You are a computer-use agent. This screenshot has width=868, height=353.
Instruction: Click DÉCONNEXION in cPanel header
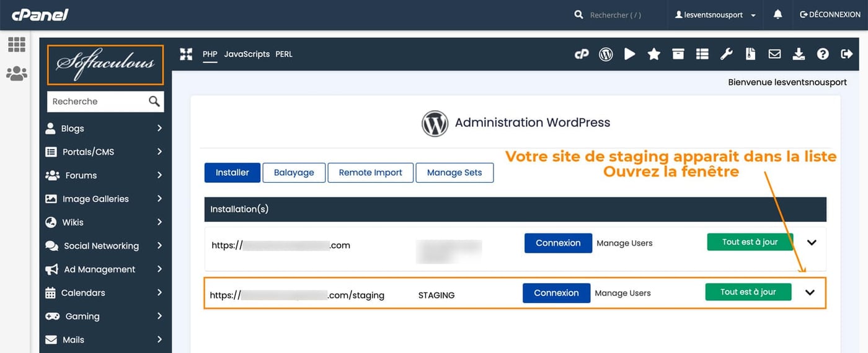(x=830, y=14)
